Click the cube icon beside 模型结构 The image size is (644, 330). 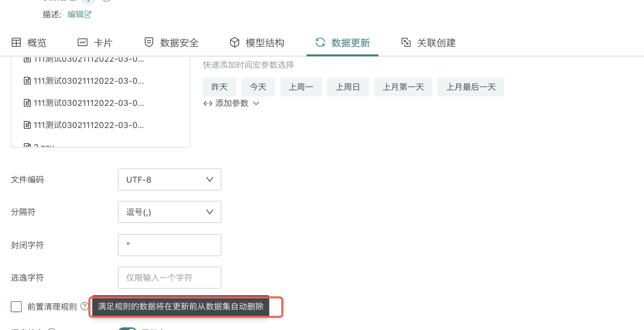235,42
